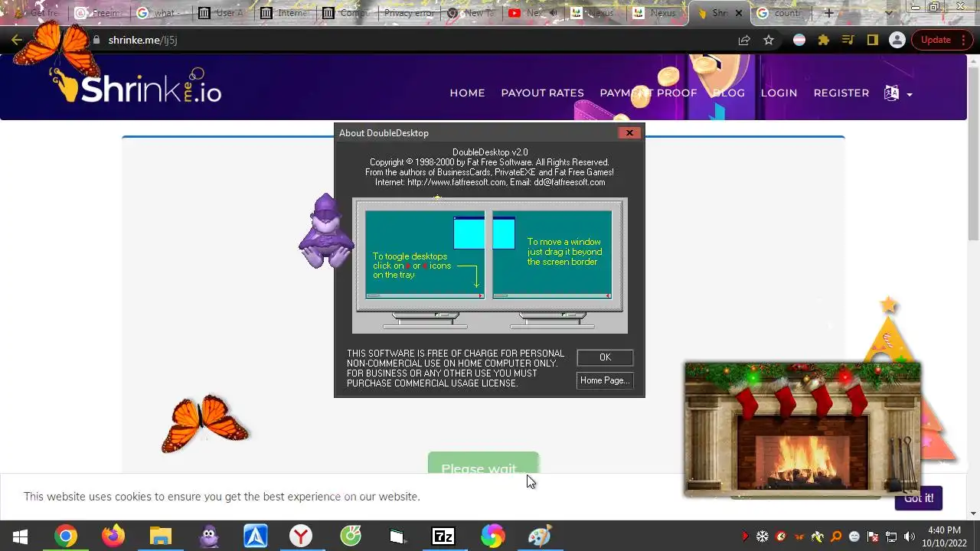Open clock showing 4:40 PM
The width and height of the screenshot is (980, 551).
(x=943, y=536)
